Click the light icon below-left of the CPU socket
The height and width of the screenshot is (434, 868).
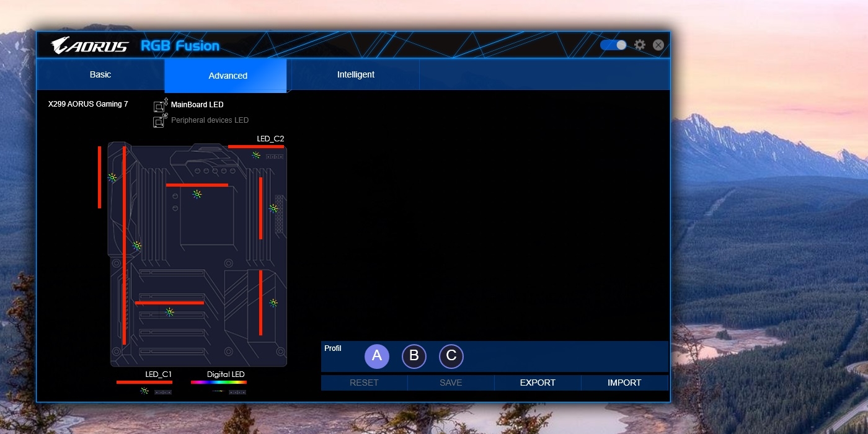137,246
